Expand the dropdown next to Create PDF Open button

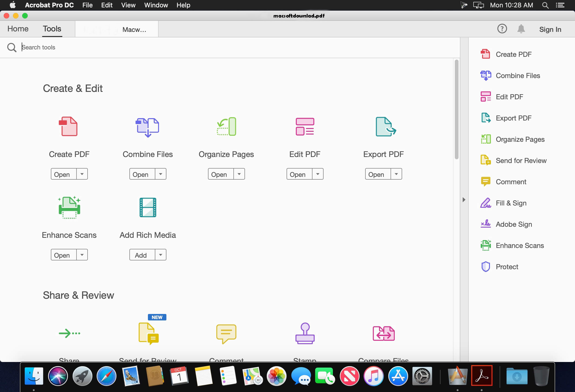tap(82, 174)
